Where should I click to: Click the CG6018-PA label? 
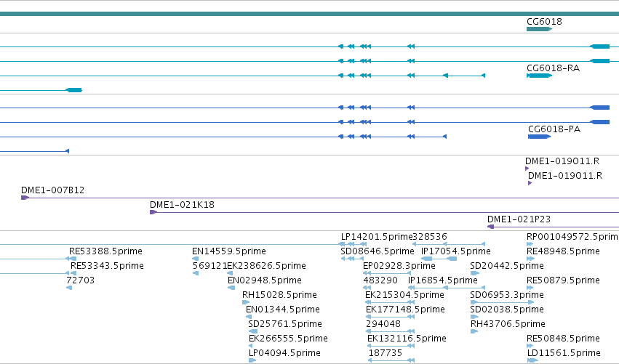554,129
